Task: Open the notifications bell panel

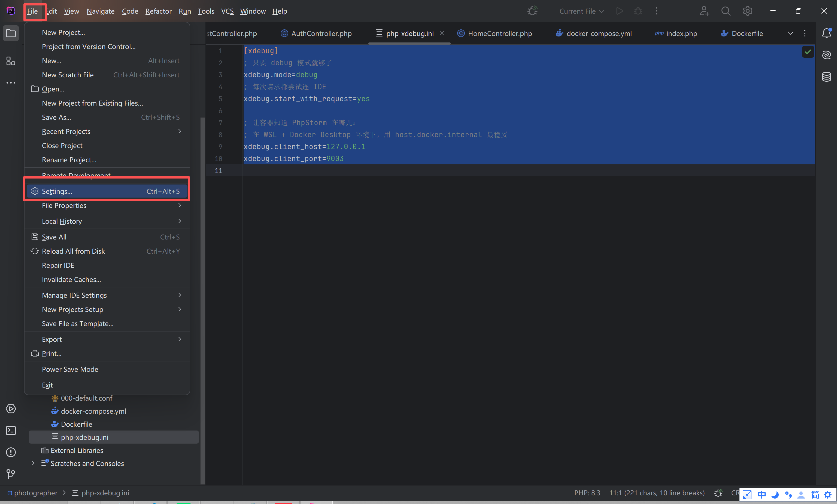Action: pos(826,33)
